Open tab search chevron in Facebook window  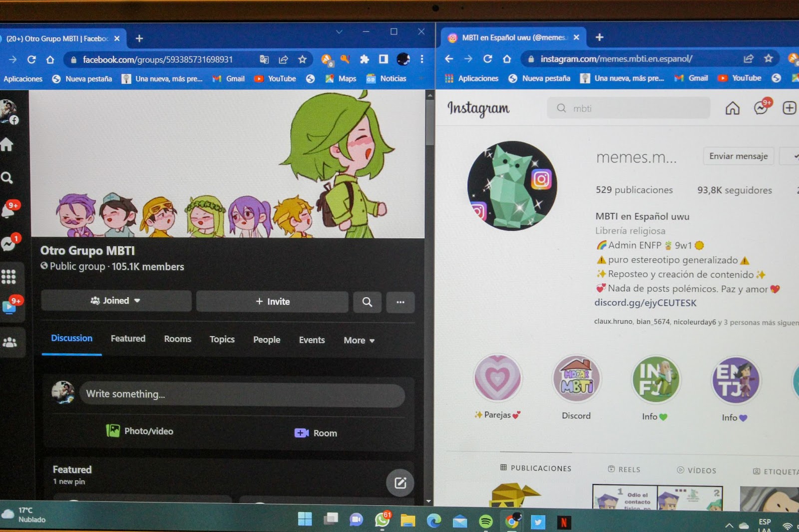(339, 31)
